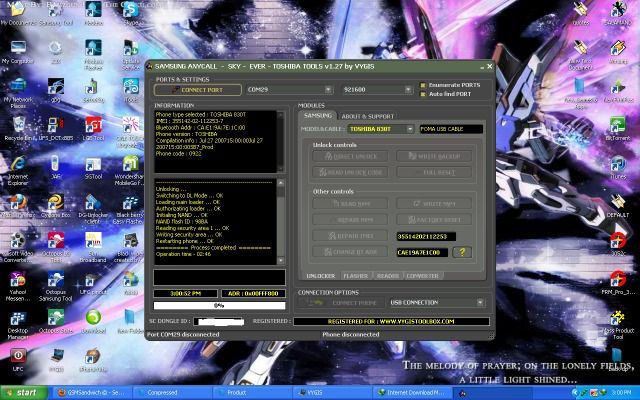This screenshot has height=400, width=640.
Task: Click the FULL RESET button
Action: tap(434, 172)
